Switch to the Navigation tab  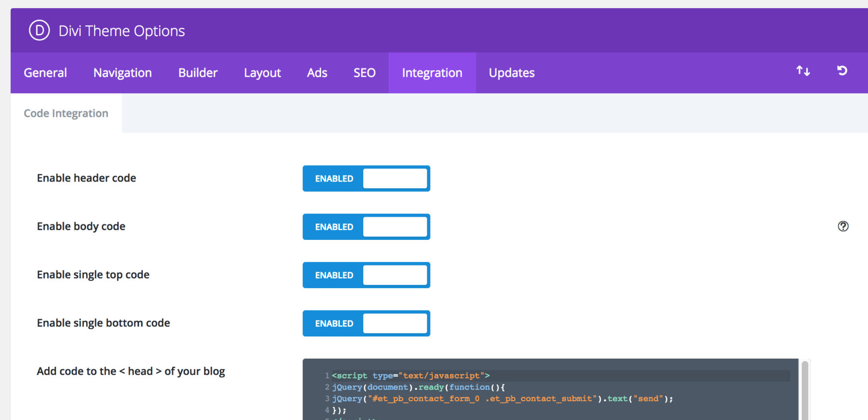coord(122,73)
